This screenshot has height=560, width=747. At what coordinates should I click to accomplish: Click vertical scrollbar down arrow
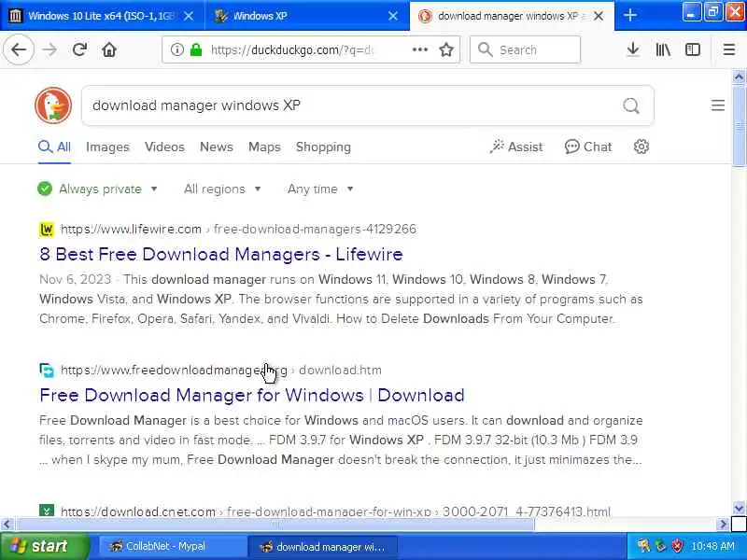pos(739,508)
